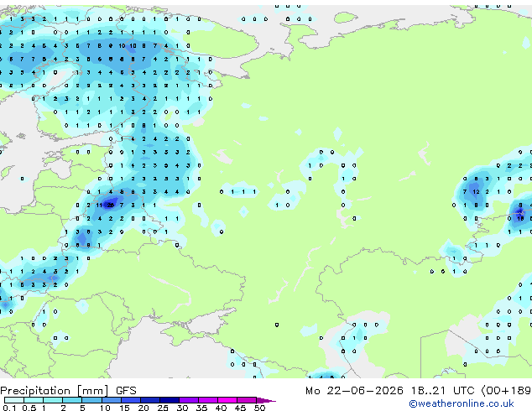Pick the legend swatch between 35 and 40

(208, 400)
